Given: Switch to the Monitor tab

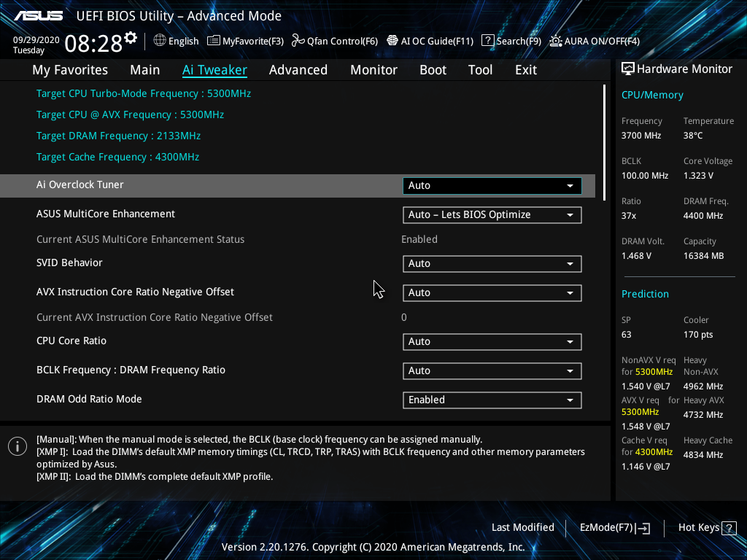Looking at the screenshot, I should coord(374,70).
